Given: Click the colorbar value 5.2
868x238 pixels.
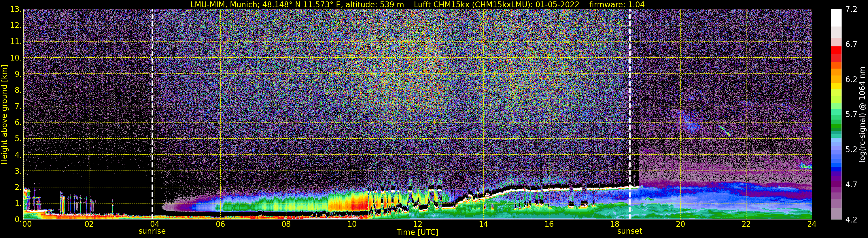Looking at the screenshot, I should [x=851, y=149].
